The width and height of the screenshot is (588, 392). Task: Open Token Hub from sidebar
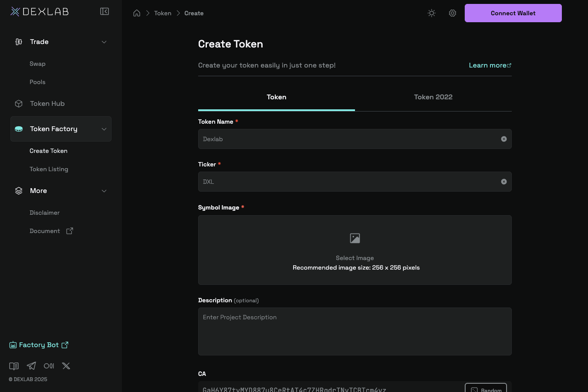point(47,104)
